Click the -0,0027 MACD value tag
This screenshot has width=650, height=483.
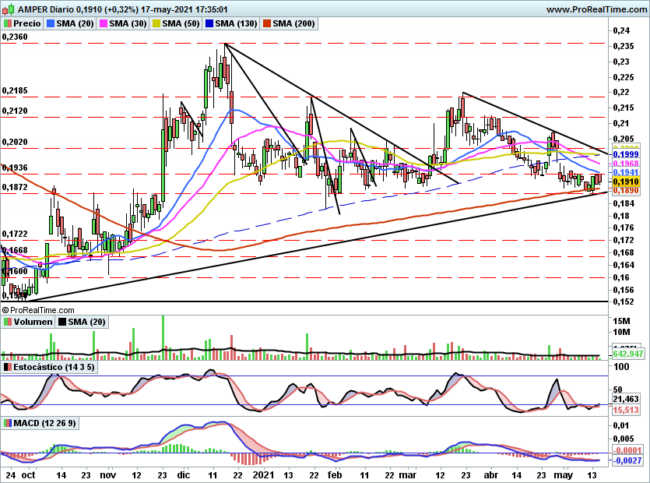point(627,461)
